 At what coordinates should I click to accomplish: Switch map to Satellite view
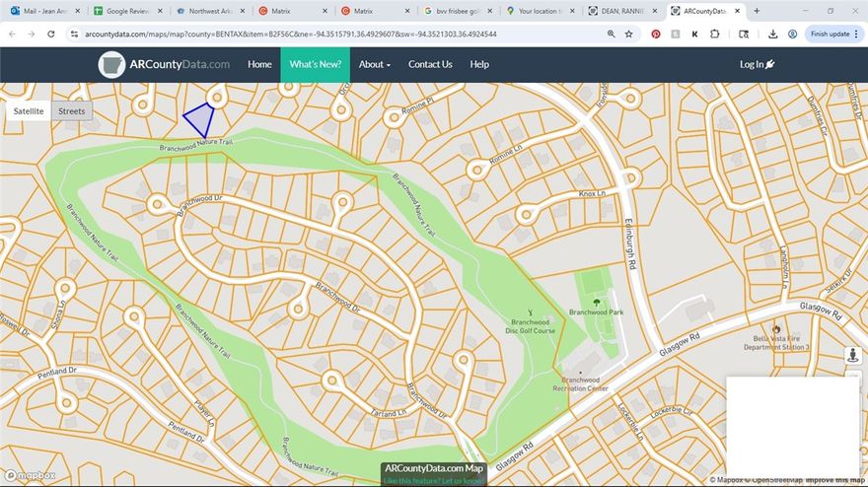point(28,111)
